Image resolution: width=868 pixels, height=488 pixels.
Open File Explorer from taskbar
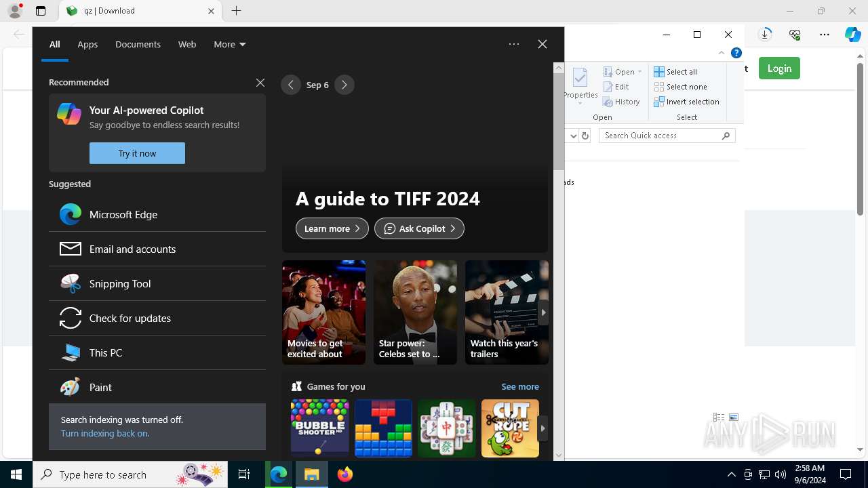(x=312, y=474)
